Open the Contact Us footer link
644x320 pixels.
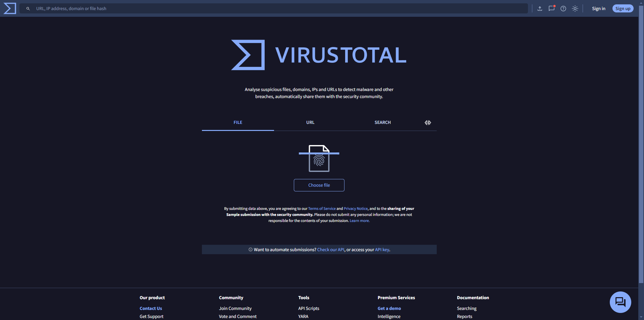pyautogui.click(x=151, y=308)
